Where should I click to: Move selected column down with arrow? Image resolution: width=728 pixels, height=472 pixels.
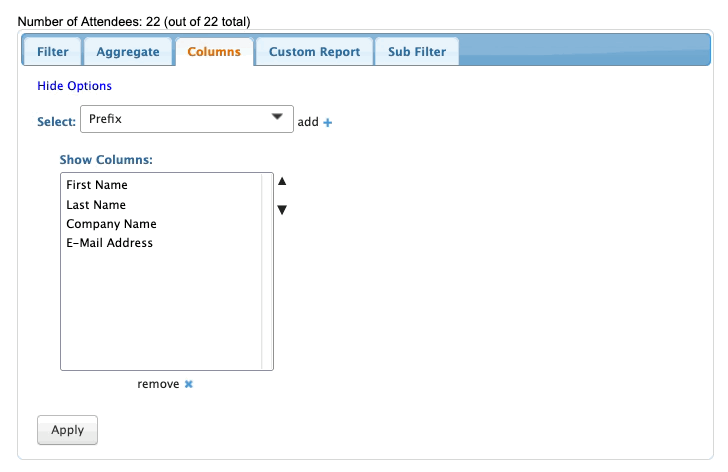pos(282,210)
